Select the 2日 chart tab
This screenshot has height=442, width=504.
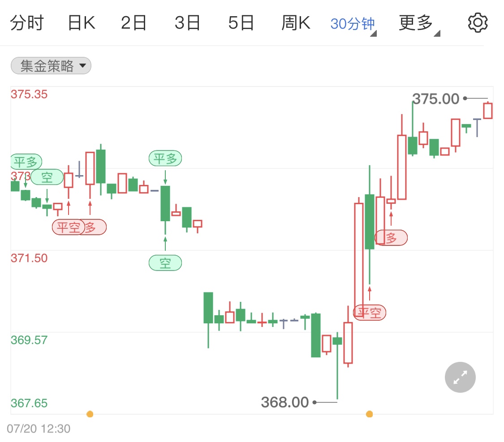pyautogui.click(x=134, y=23)
